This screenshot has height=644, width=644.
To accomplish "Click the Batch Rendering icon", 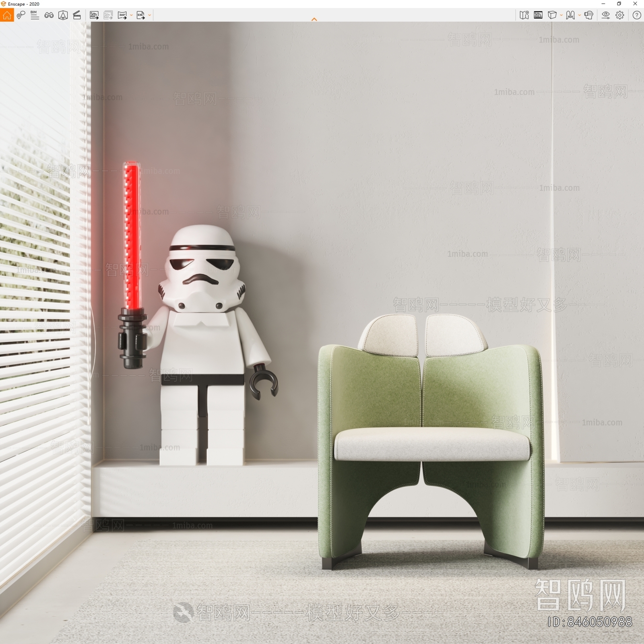I will (x=108, y=15).
